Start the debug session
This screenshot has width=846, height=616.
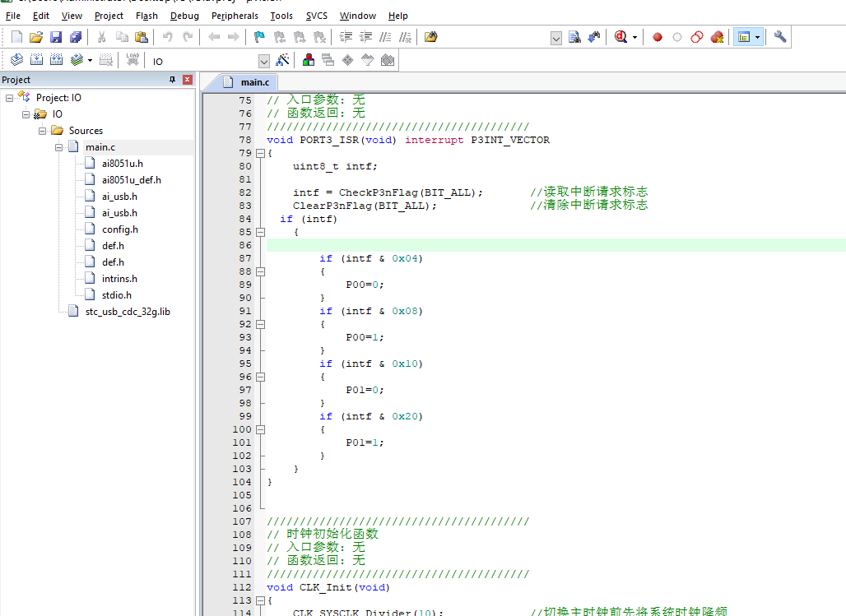click(621, 37)
